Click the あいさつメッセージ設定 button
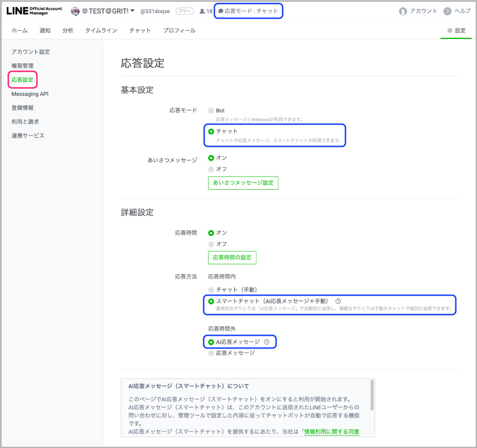 coord(243,183)
